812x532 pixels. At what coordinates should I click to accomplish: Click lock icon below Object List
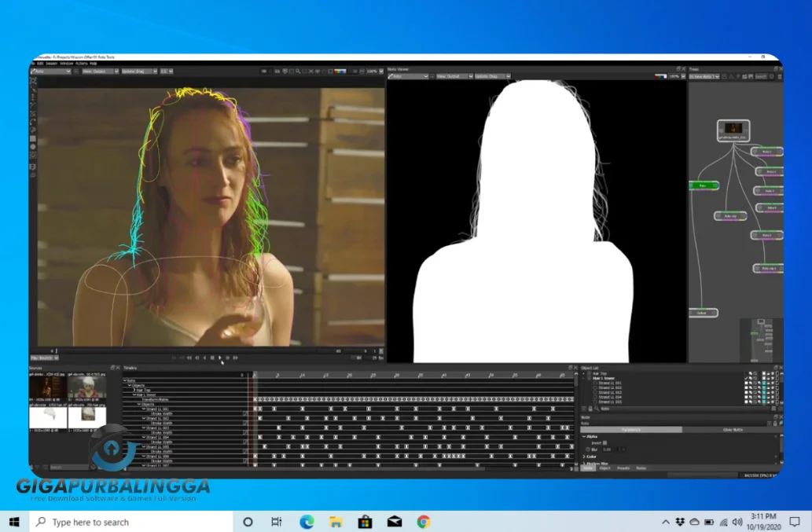(590, 409)
